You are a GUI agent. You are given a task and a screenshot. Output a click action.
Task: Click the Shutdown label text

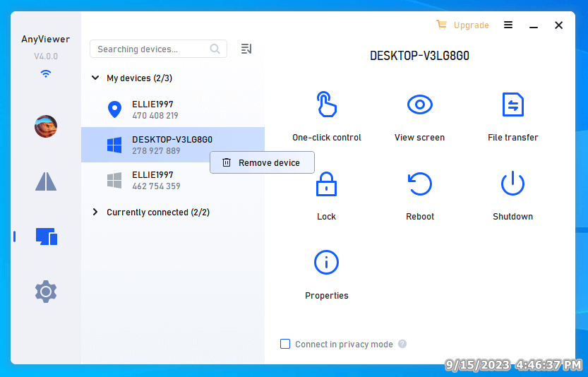[512, 217]
